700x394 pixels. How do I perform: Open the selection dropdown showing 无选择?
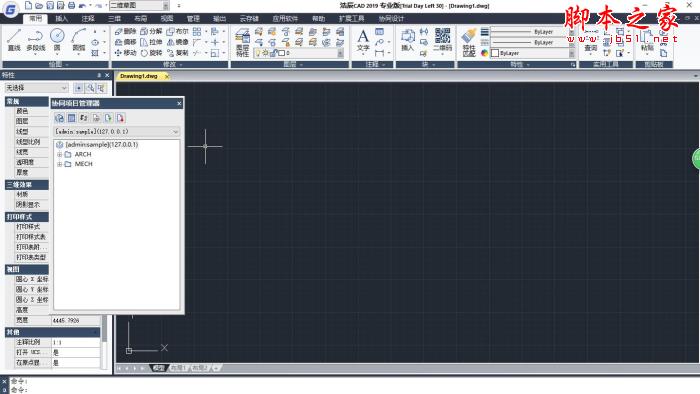click(36, 88)
